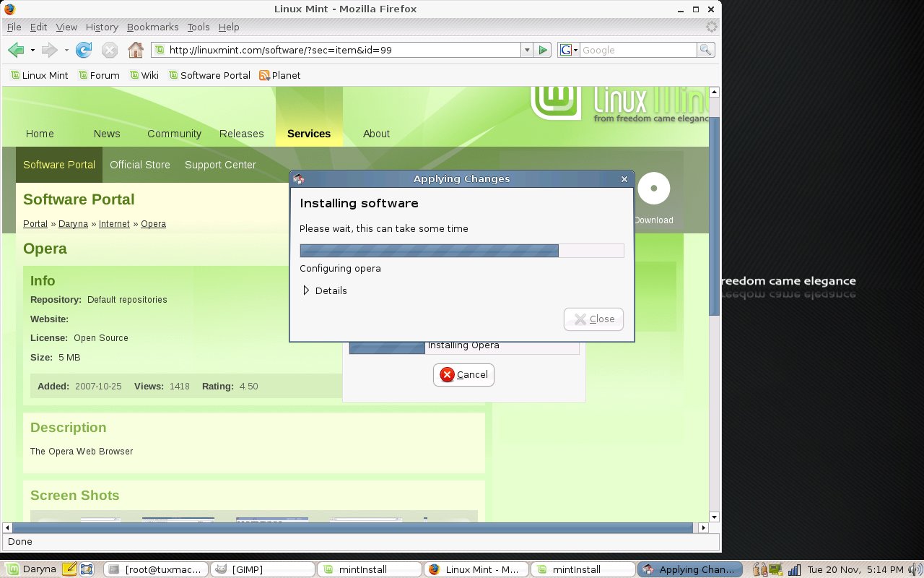This screenshot has width=924, height=578.
Task: Open the Planet RSS feed bookmark
Action: (x=279, y=75)
